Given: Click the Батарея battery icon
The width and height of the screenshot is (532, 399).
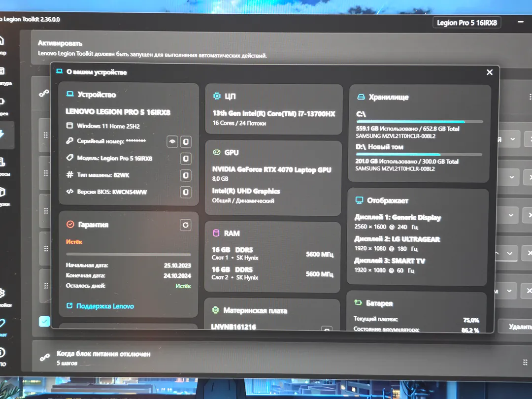Looking at the screenshot, I should (358, 302).
